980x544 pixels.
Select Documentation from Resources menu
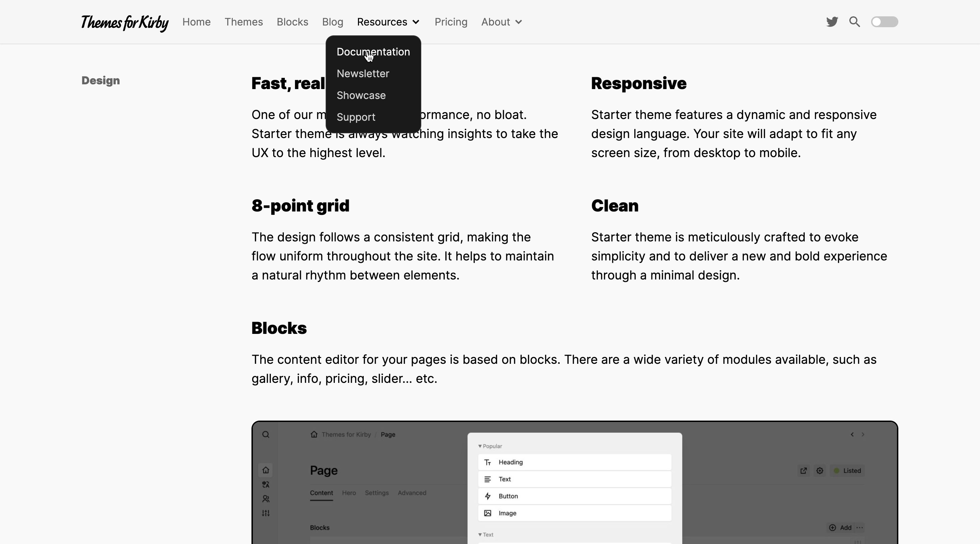point(373,52)
